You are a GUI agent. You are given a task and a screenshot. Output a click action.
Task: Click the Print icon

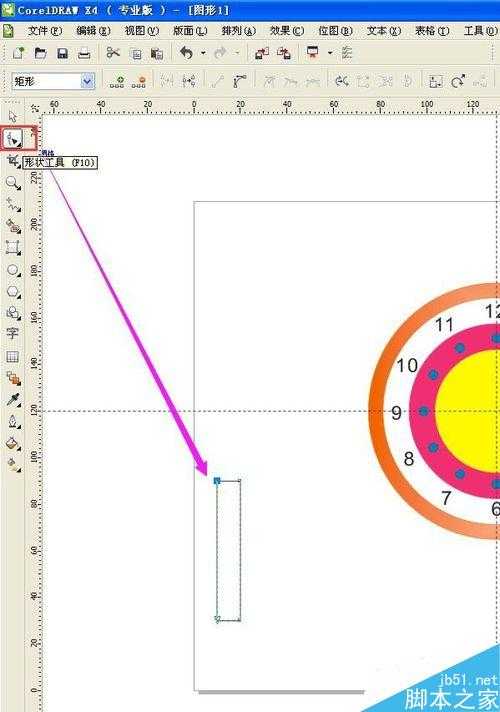click(x=84, y=54)
